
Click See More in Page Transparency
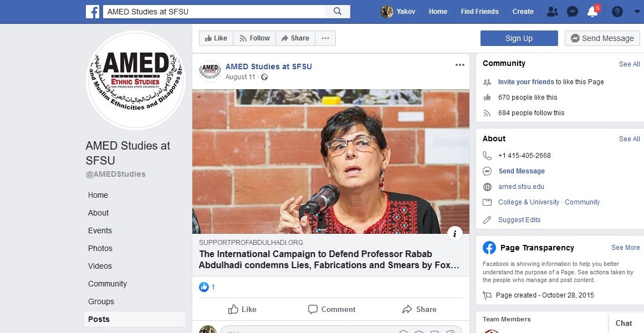pyautogui.click(x=625, y=248)
